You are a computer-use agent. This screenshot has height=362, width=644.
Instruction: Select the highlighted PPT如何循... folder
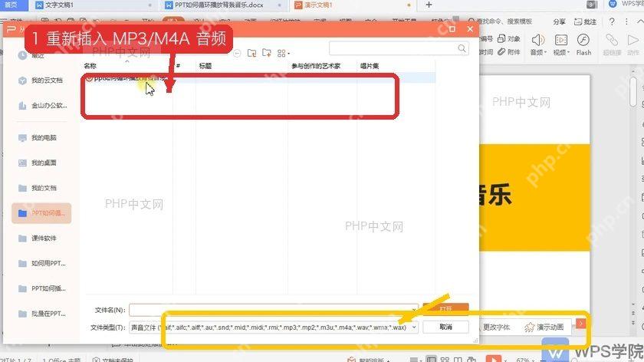tap(41, 213)
